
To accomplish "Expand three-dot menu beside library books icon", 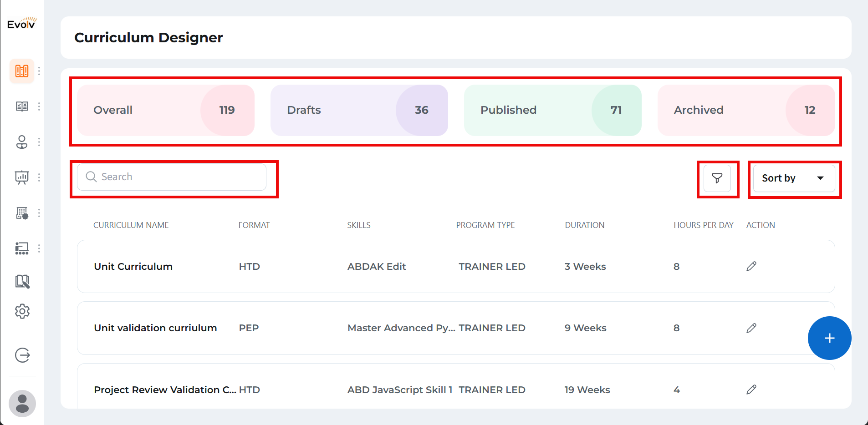I will coord(39,71).
